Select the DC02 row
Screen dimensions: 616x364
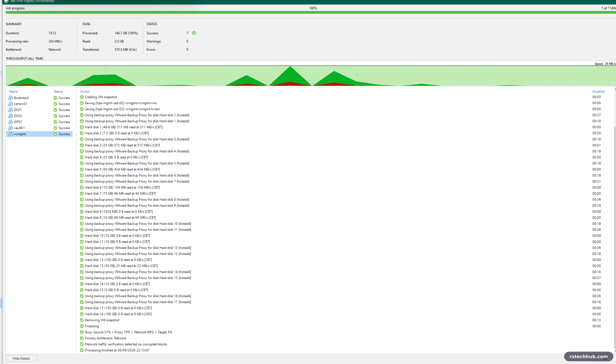tap(39, 116)
